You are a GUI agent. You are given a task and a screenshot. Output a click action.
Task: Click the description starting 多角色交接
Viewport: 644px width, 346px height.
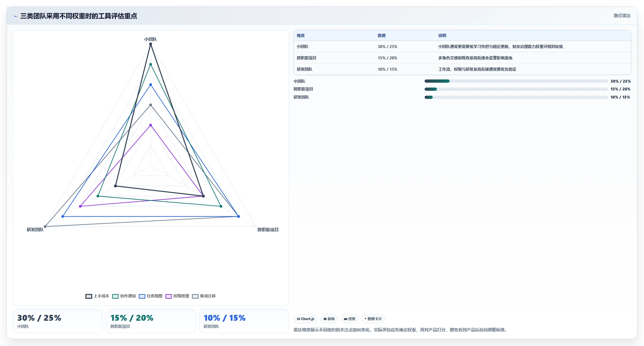pos(475,58)
